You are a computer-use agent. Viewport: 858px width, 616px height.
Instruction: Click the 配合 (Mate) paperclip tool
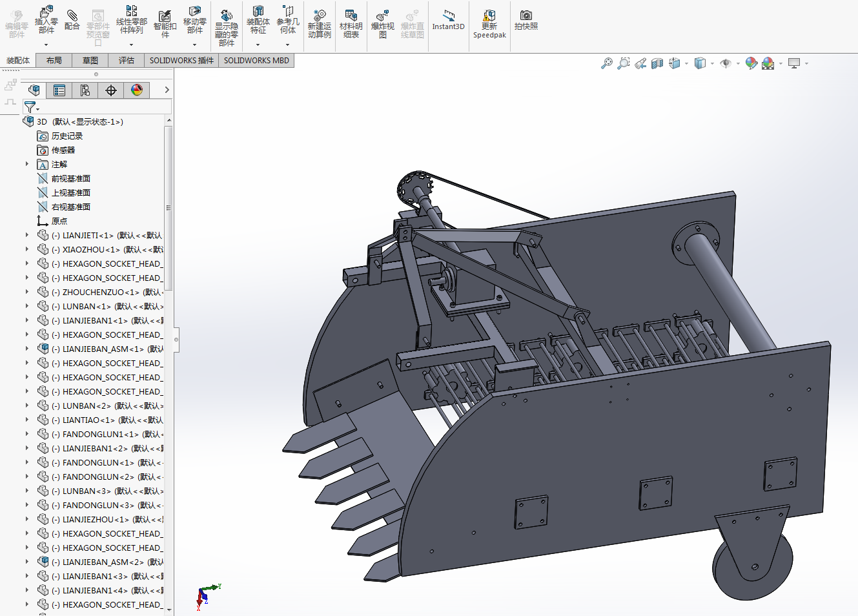point(72,19)
